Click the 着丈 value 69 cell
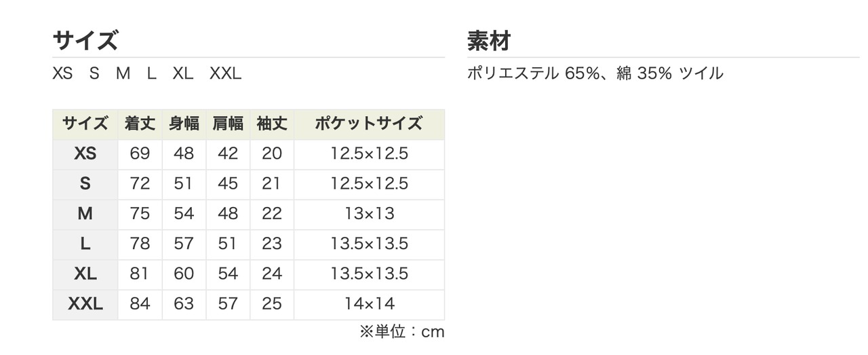 click(x=140, y=154)
